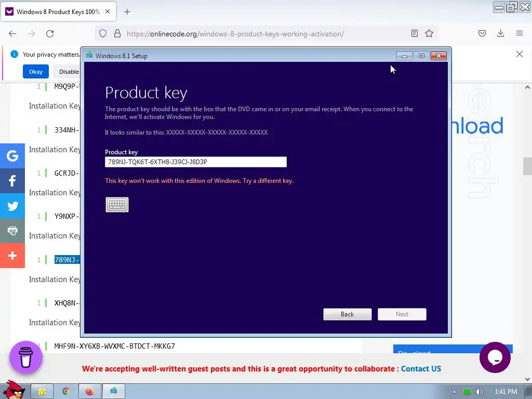Click the 334NH key line on webpage
This screenshot has height=399, width=532.
[x=67, y=130]
